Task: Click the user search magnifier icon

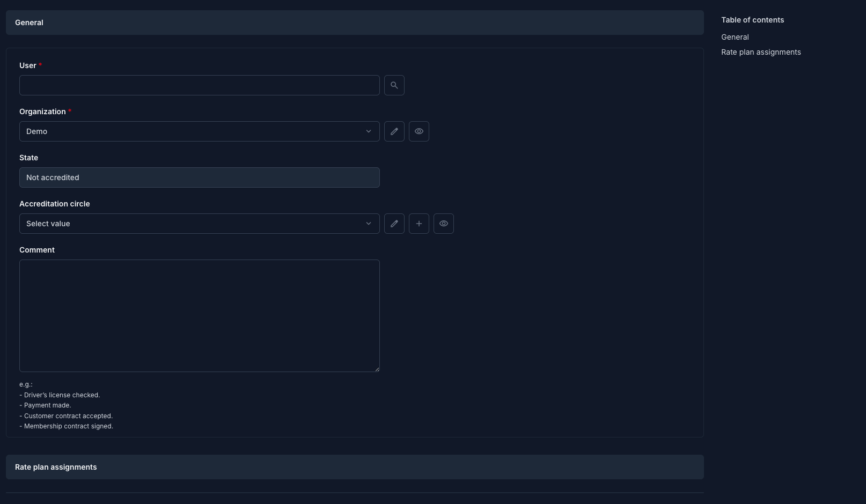Action: tap(394, 85)
